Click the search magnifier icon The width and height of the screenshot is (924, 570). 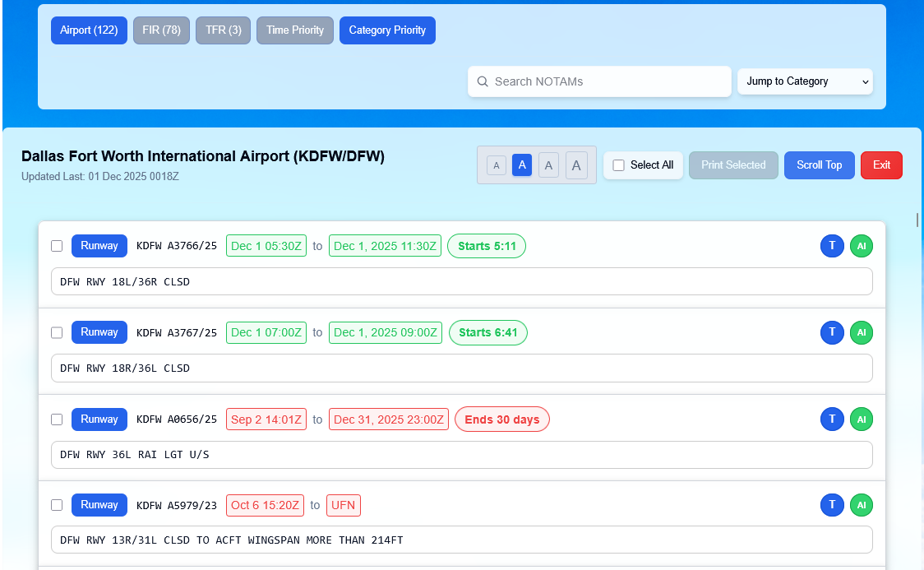click(483, 81)
